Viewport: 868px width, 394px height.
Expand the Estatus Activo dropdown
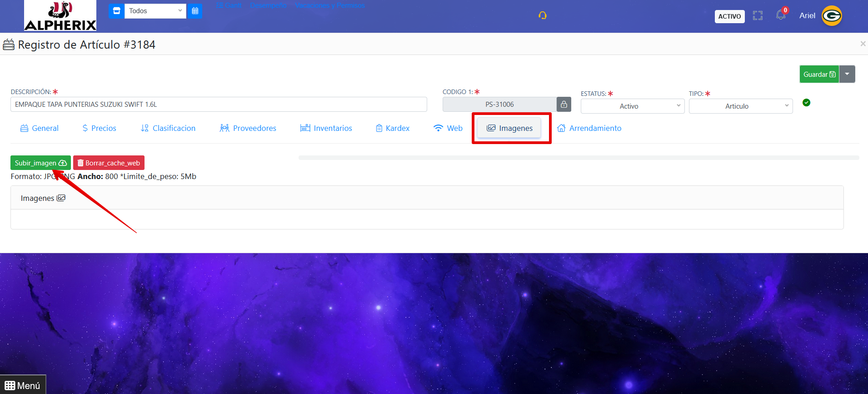pyautogui.click(x=633, y=106)
